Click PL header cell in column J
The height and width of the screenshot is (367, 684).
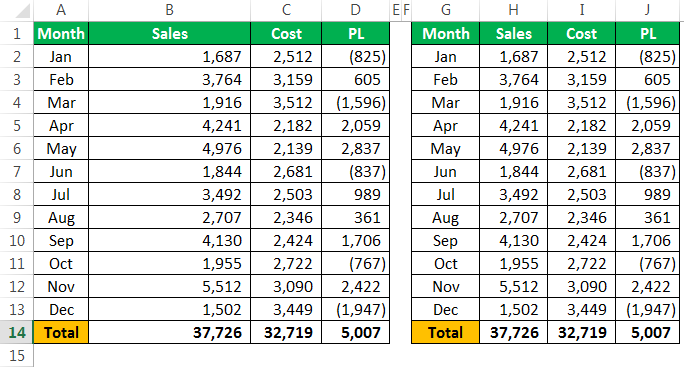tap(648, 33)
